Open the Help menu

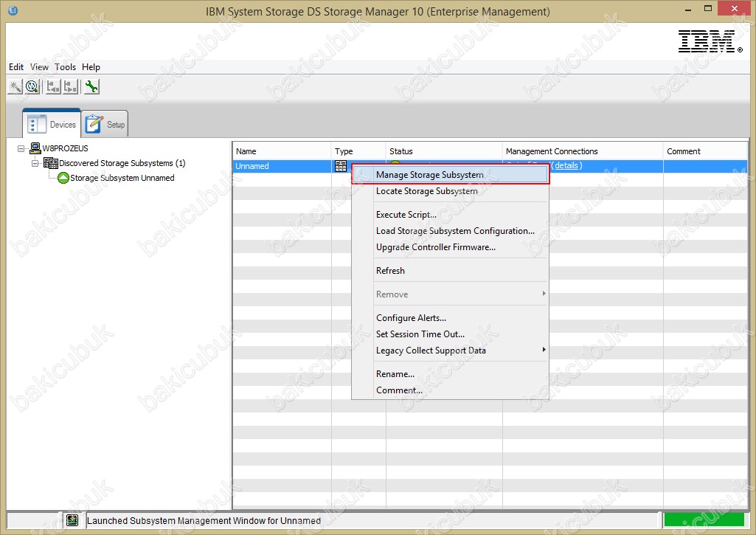pos(91,67)
